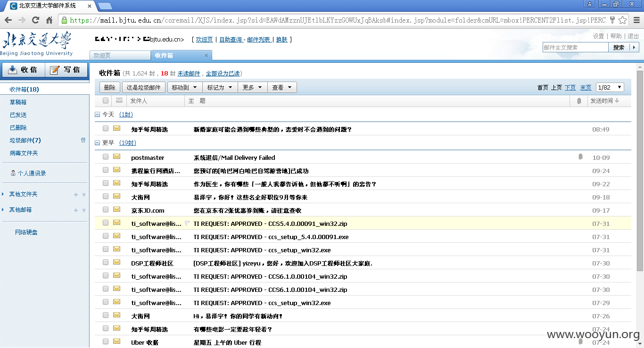Collapse the 更早 email group
Image resolution: width=644 pixels, height=348 pixels.
97,143
